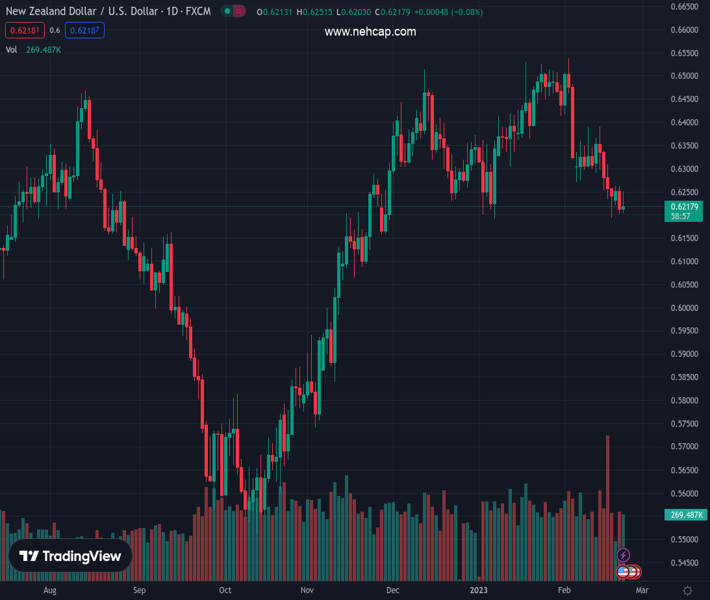Click the volume label 269.487K on axis
Viewport: 710px width, 600px height.
[x=685, y=515]
